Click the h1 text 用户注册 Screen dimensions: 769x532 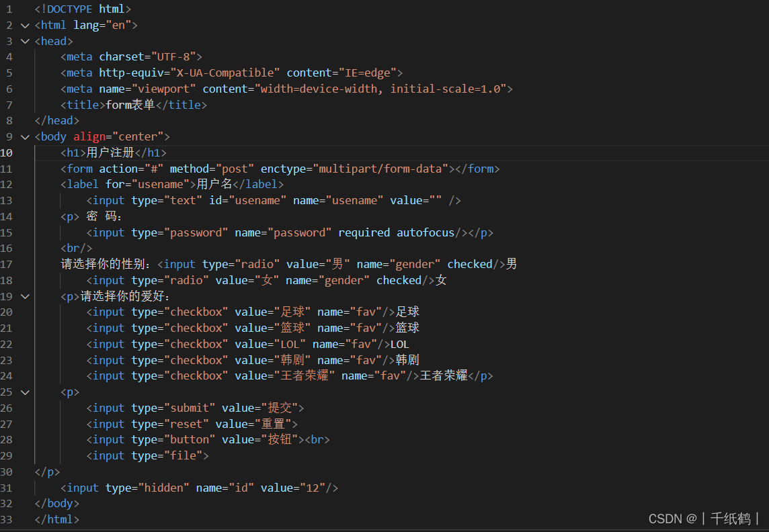coord(110,153)
